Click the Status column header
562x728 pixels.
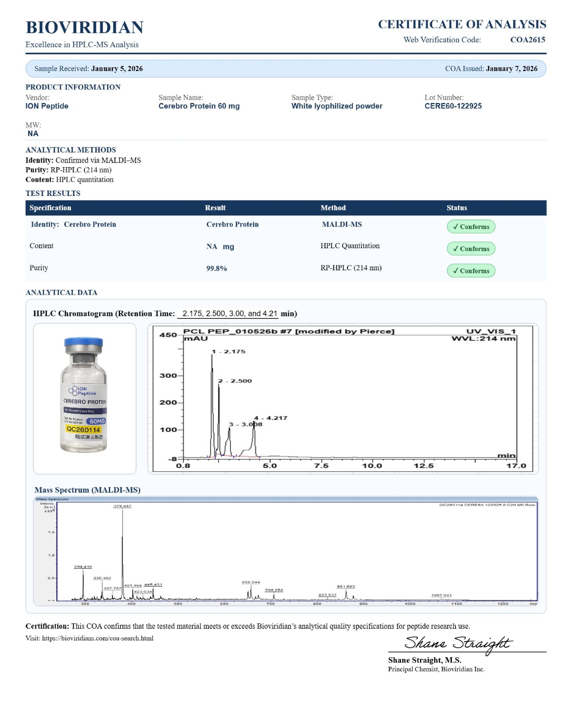coord(456,208)
